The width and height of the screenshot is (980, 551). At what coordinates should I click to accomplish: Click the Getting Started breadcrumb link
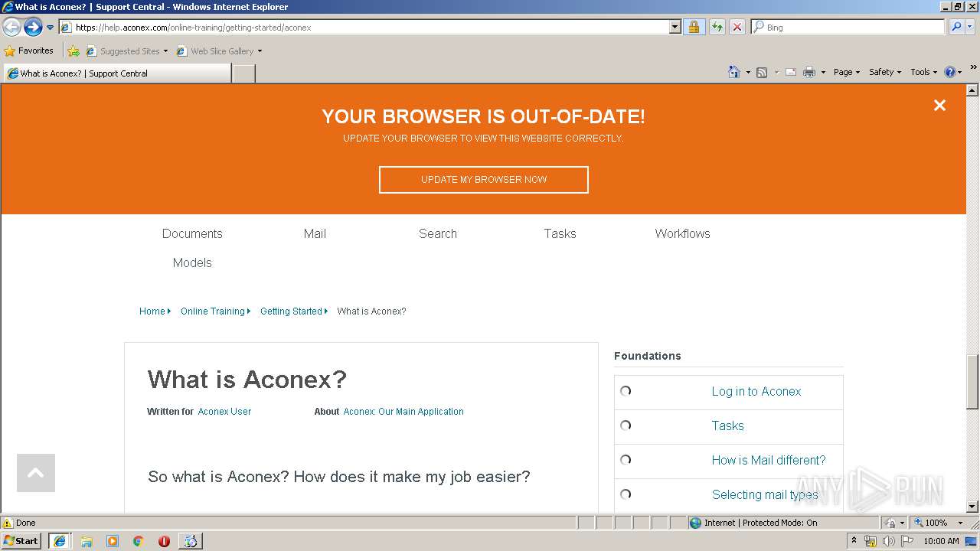(291, 311)
